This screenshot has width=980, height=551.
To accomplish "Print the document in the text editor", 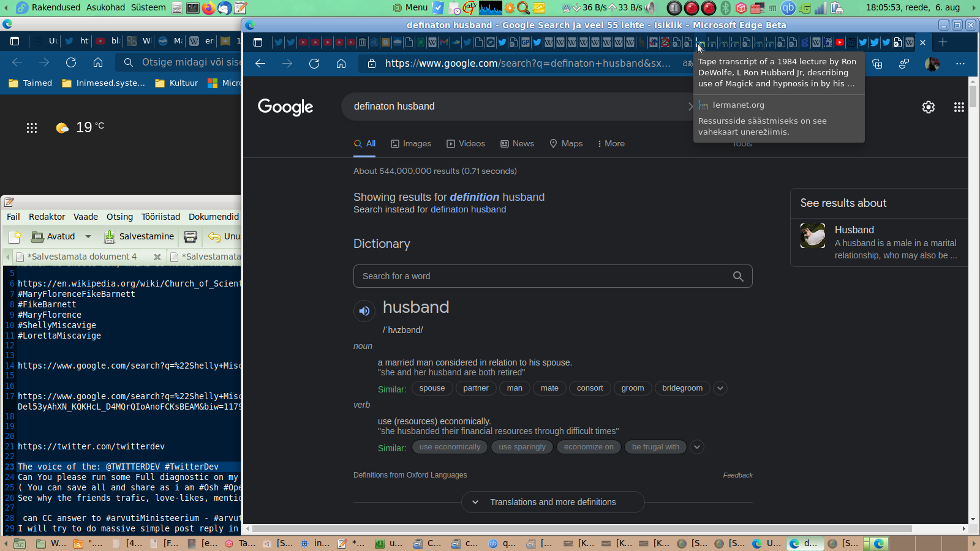I will (x=190, y=236).
